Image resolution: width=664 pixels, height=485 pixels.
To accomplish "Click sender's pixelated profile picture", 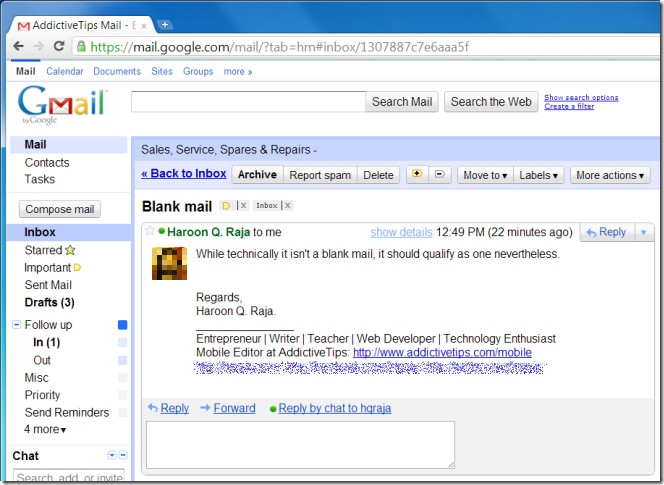I will tap(169, 263).
